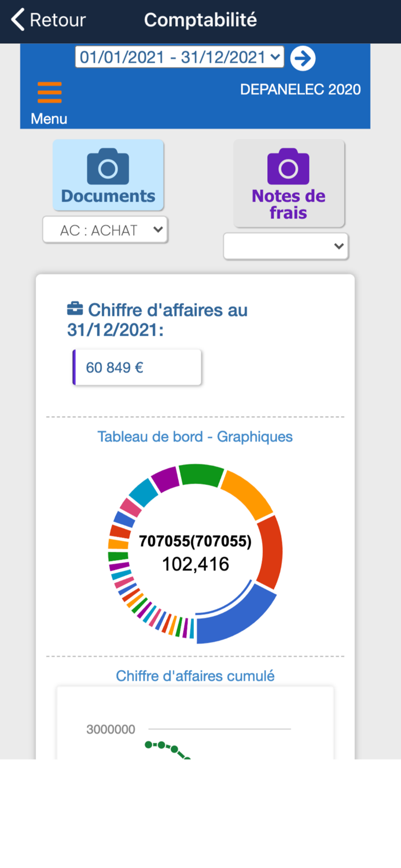
Task: Tap the Comptabilité title bar
Action: pos(200,19)
